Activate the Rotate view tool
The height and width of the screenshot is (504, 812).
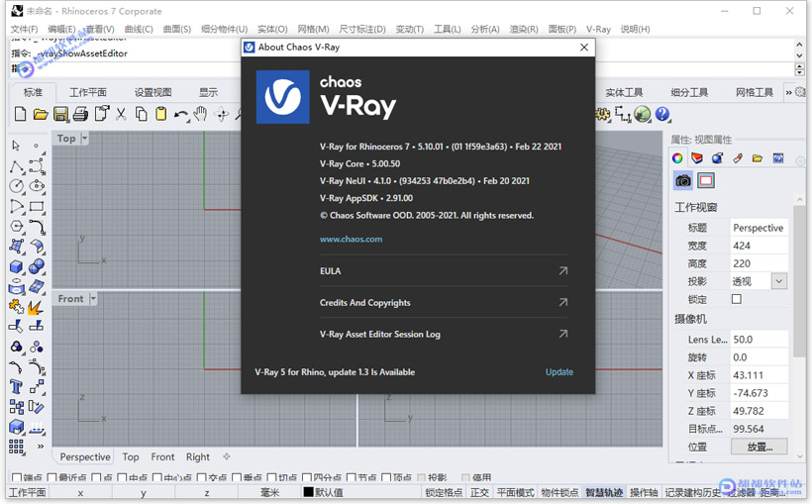(222, 115)
